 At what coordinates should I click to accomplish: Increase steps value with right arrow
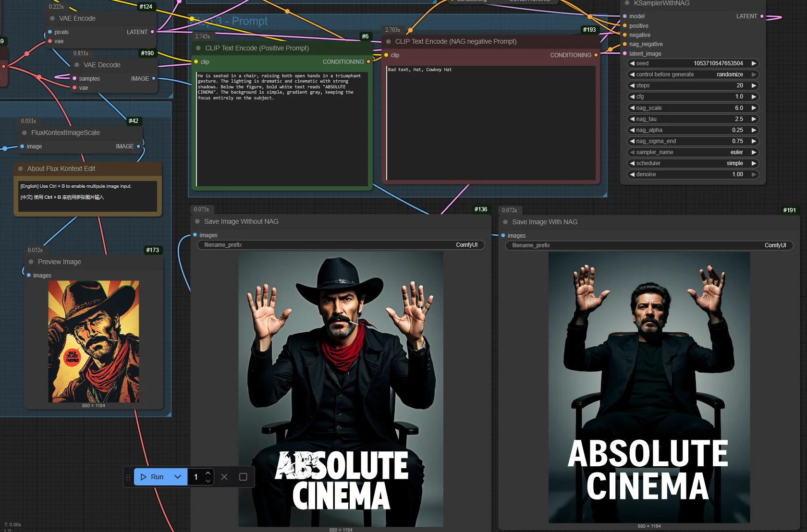(x=754, y=85)
